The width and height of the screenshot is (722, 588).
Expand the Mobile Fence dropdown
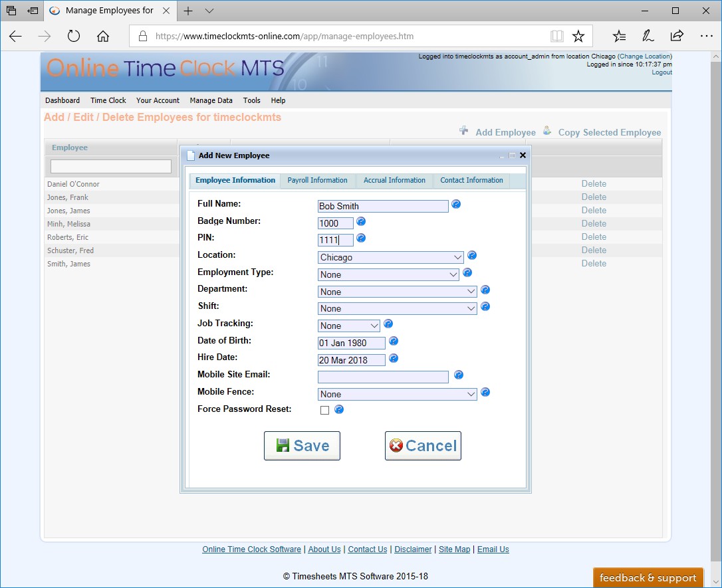click(398, 394)
